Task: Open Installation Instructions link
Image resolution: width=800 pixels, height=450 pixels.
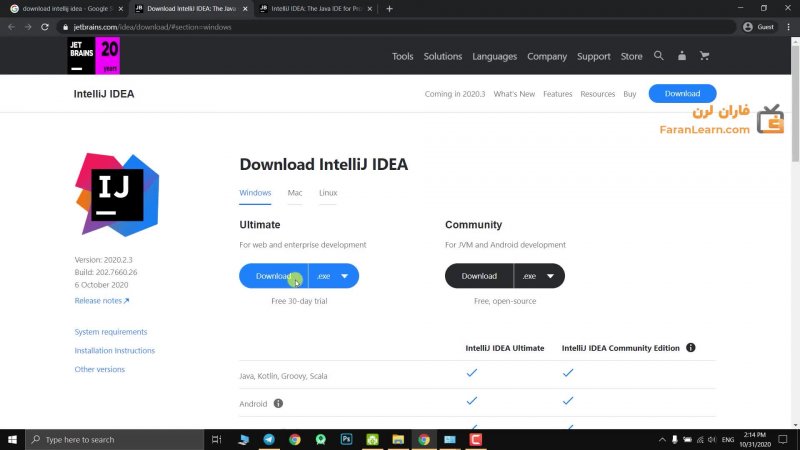Action: tap(115, 351)
